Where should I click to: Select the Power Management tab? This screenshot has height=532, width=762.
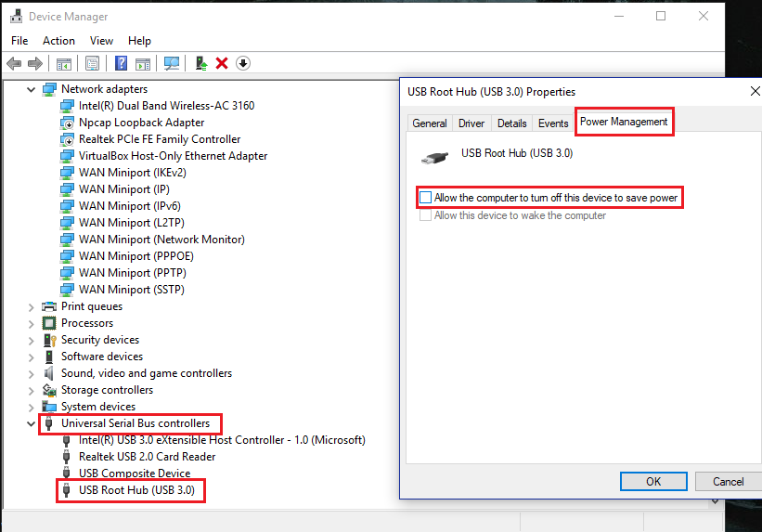pyautogui.click(x=624, y=122)
